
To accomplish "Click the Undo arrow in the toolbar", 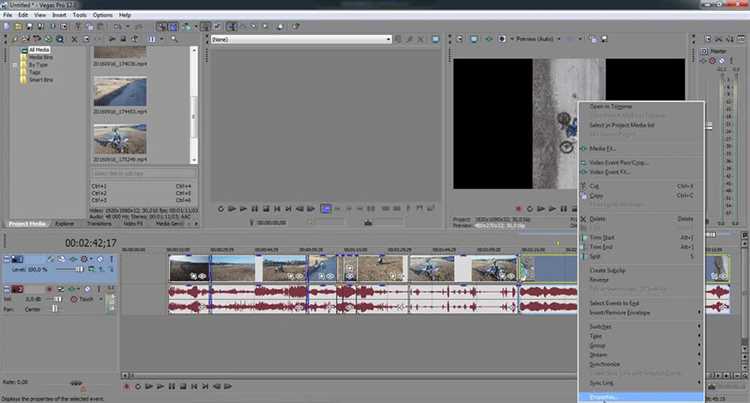I will point(117,27).
